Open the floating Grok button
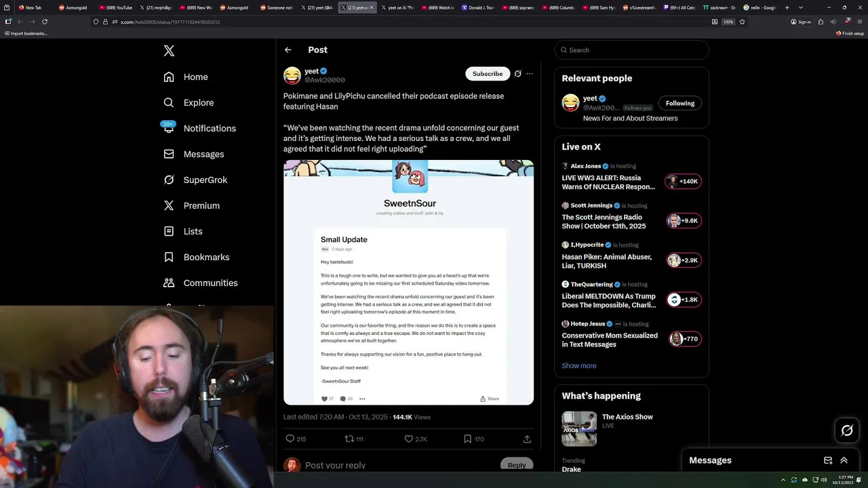This screenshot has height=488, width=868. pos(847,430)
